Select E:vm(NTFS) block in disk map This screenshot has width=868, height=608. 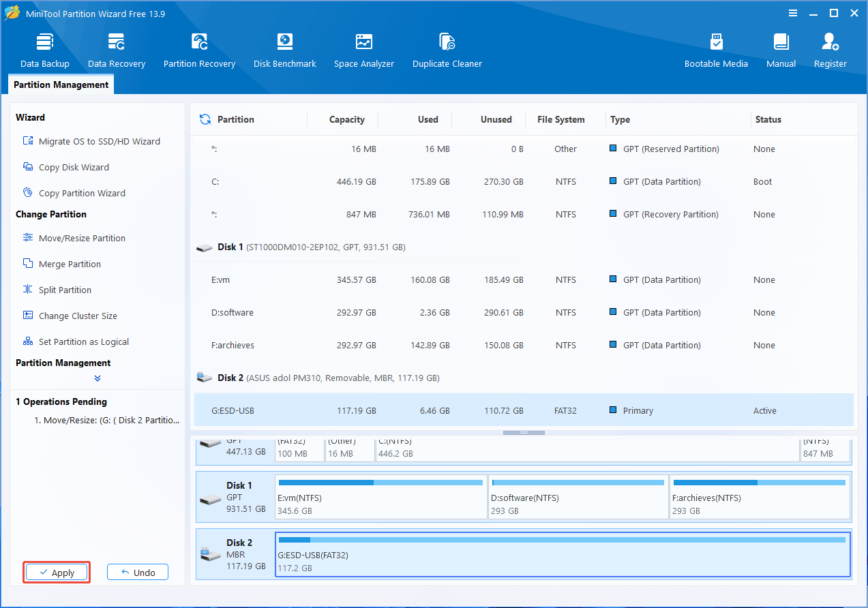tap(381, 497)
